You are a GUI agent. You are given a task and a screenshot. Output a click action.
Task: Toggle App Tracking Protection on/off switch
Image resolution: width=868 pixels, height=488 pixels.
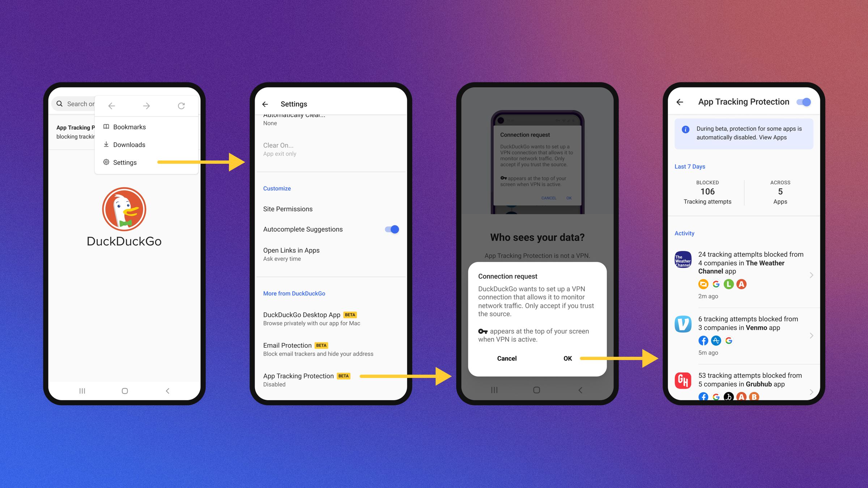(805, 103)
